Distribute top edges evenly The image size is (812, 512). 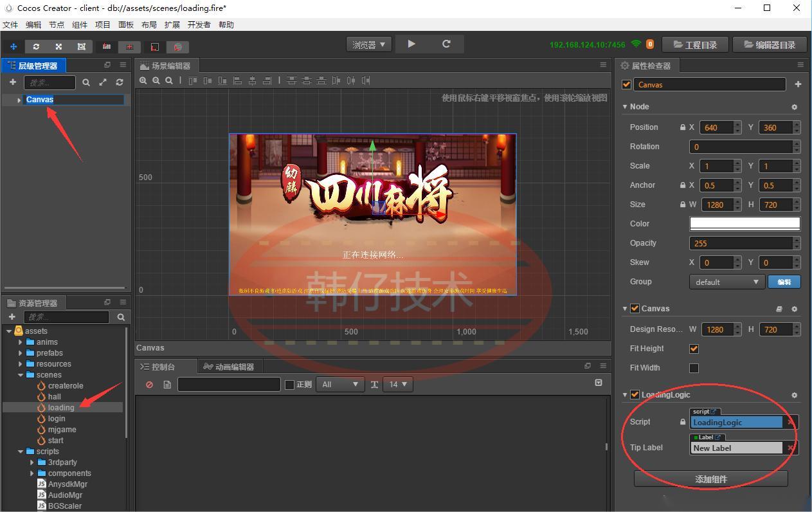(x=292, y=80)
